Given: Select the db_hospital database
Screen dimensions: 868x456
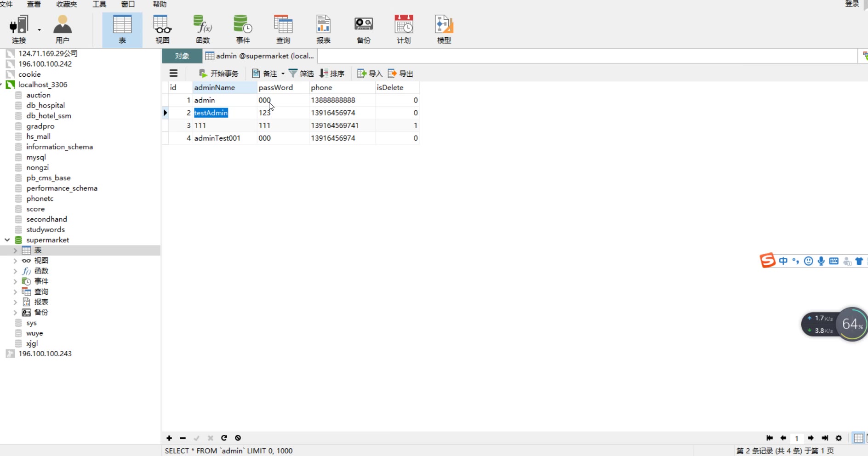Looking at the screenshot, I should pos(46,105).
